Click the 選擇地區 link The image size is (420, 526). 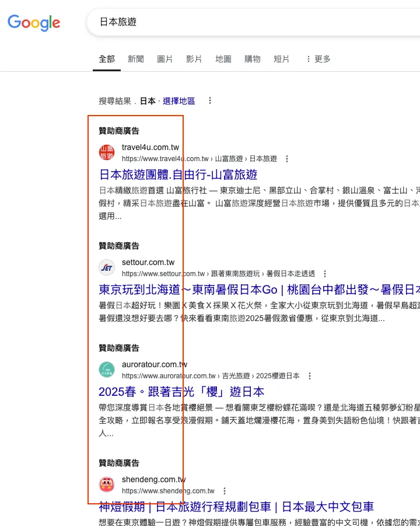click(178, 101)
